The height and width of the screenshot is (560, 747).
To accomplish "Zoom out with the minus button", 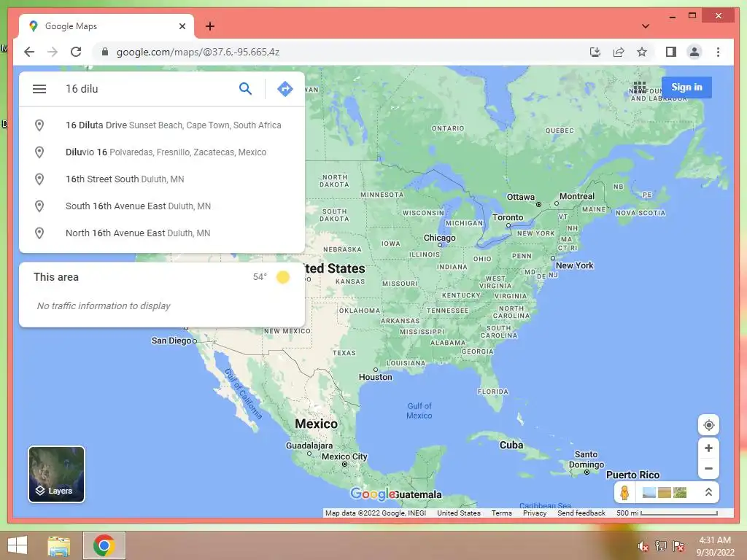I will coord(708,469).
